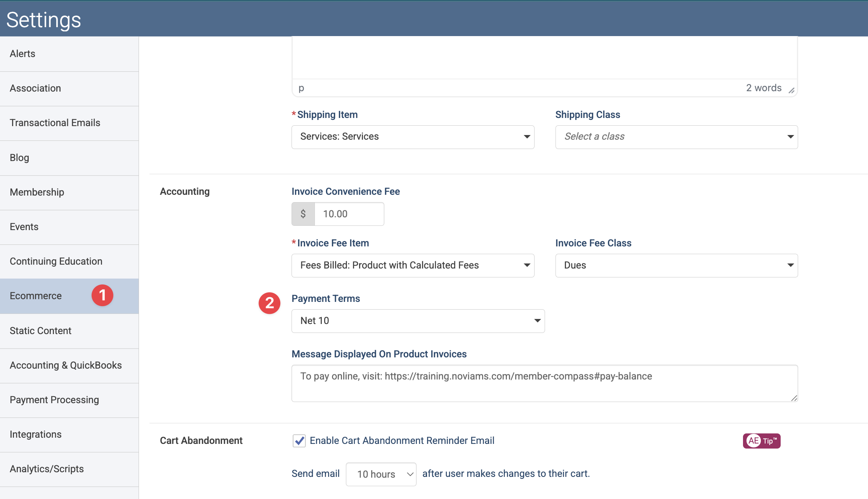Click the AE Tip badge

[x=761, y=441]
